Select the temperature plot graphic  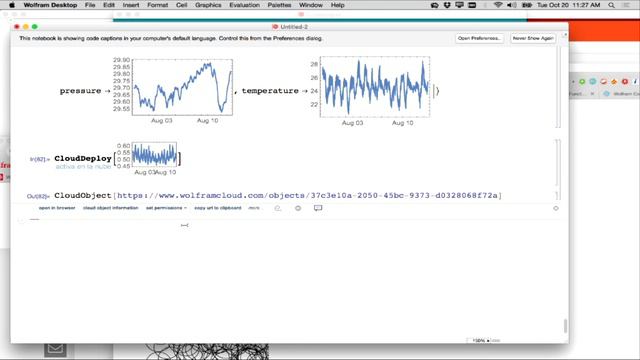[x=370, y=91]
